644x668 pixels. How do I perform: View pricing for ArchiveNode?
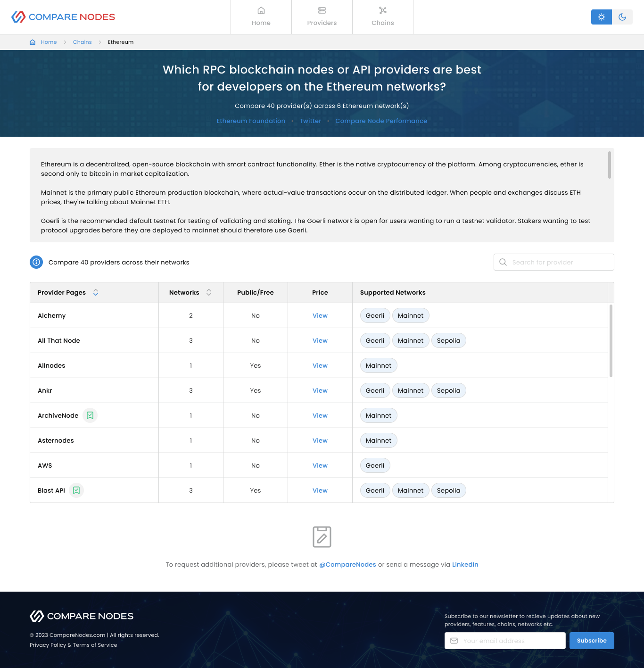click(320, 415)
